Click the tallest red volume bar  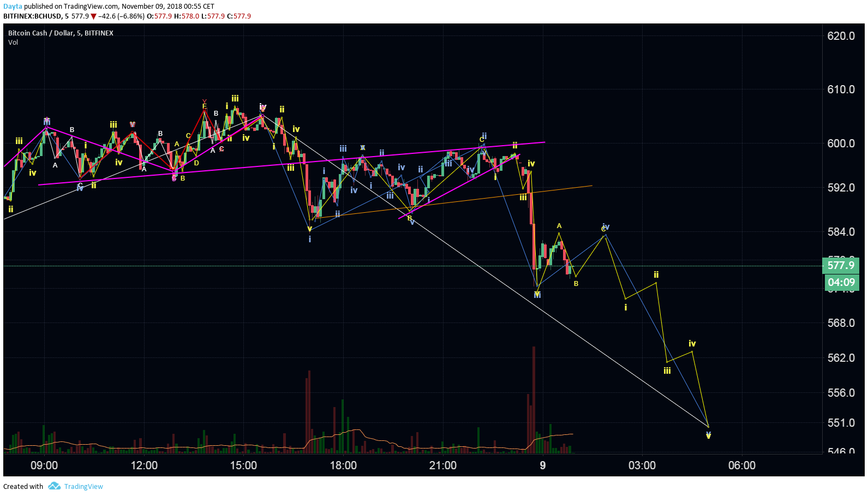(534, 399)
